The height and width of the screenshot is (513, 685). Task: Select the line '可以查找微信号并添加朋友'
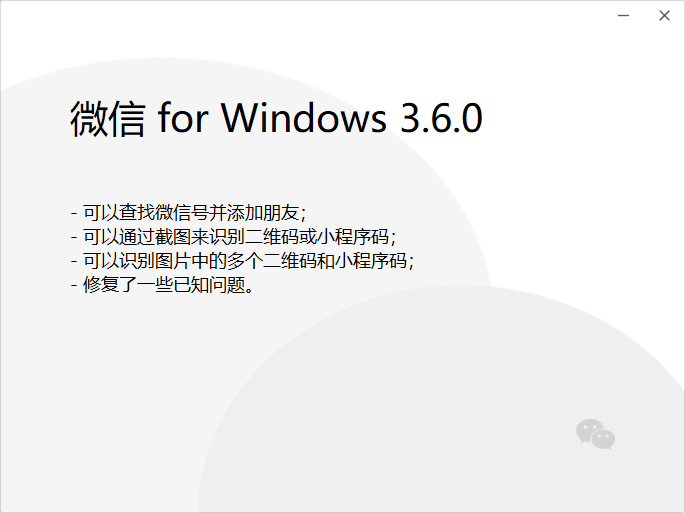pos(188,213)
